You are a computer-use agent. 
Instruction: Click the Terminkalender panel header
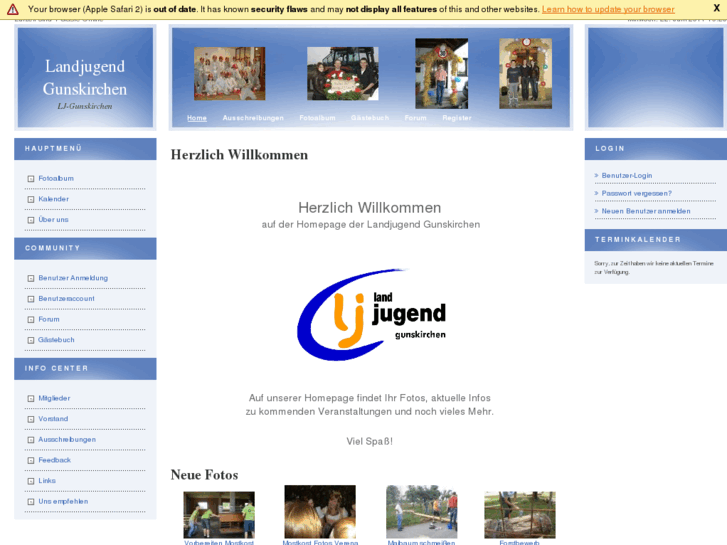656,240
